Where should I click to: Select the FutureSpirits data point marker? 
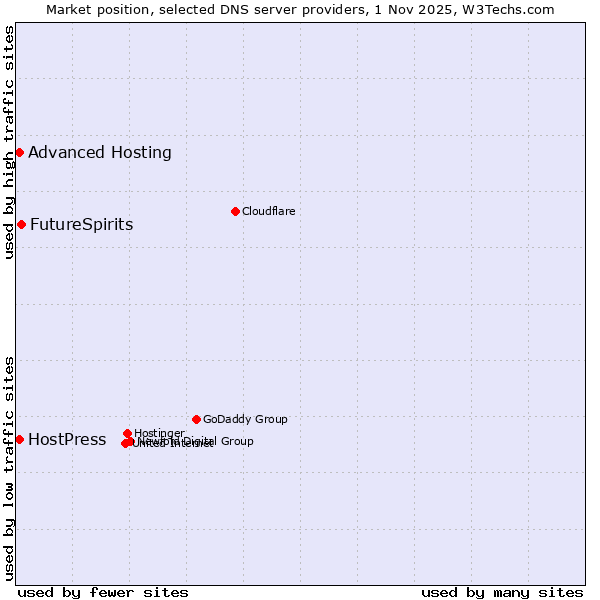tap(21, 224)
